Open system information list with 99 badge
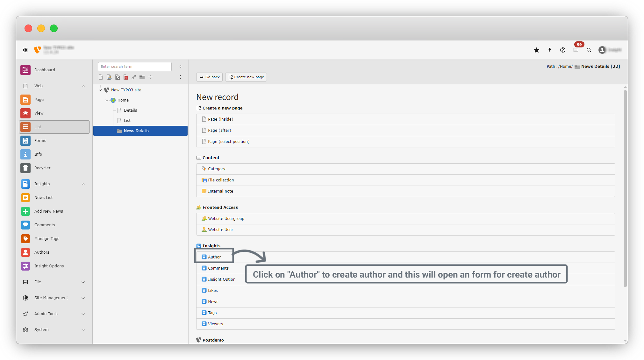 click(x=576, y=50)
